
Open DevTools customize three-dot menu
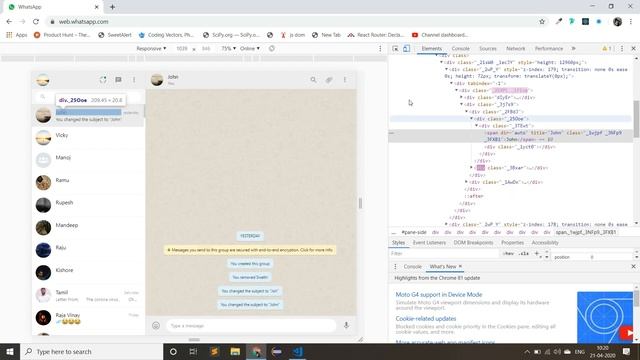[x=622, y=48]
